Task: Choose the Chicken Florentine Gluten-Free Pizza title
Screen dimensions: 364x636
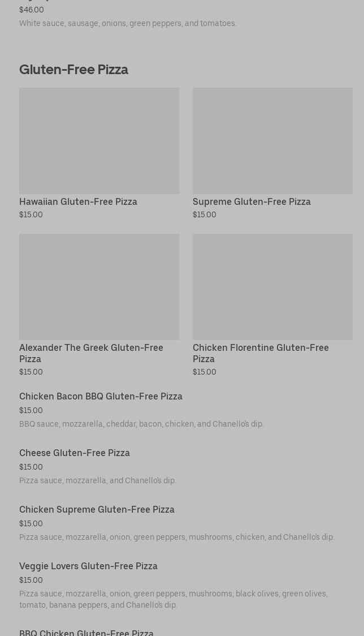Action: coord(261,353)
